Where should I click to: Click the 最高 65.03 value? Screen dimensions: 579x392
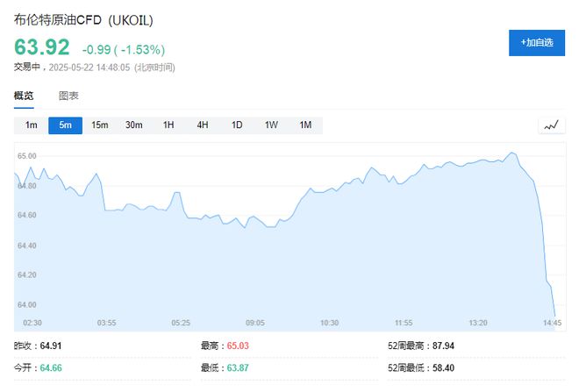tap(238, 346)
